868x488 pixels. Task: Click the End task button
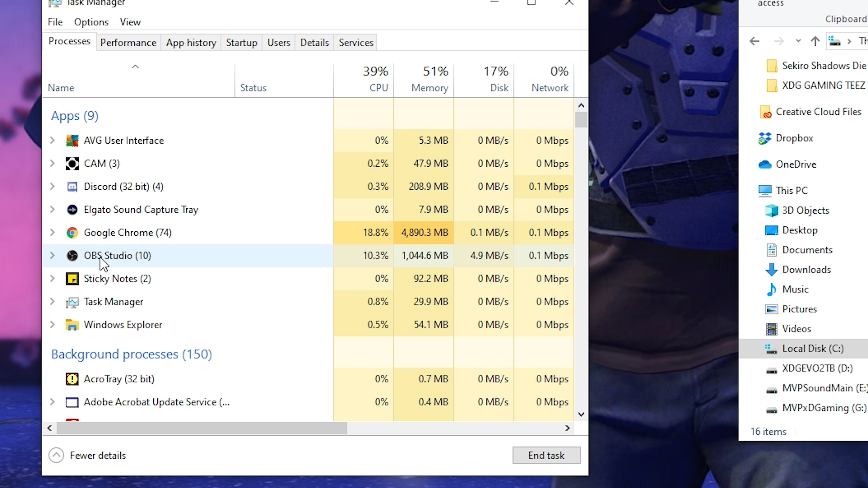(x=546, y=455)
